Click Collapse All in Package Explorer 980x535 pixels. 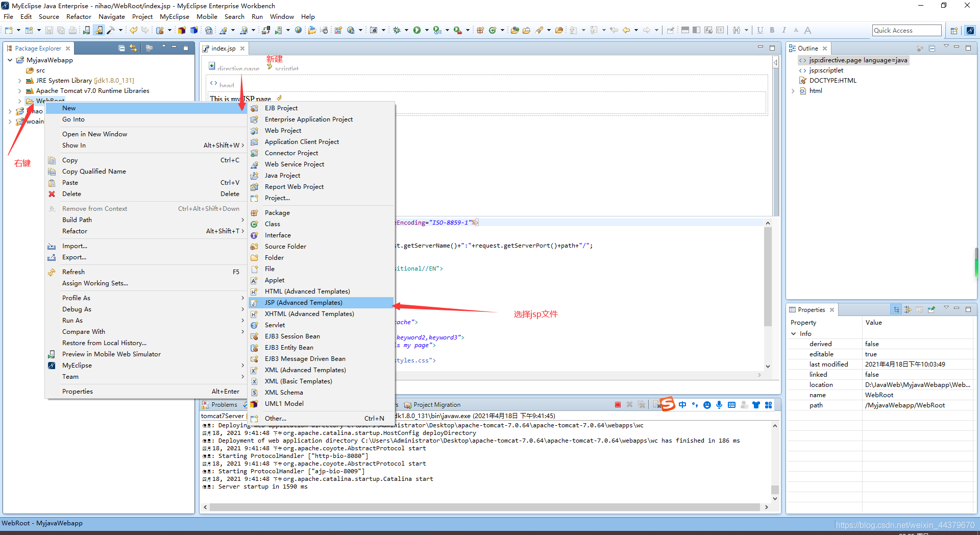(x=121, y=48)
